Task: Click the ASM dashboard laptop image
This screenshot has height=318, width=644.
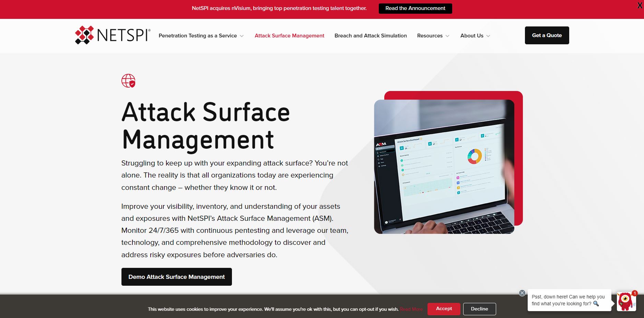Action: click(444, 167)
